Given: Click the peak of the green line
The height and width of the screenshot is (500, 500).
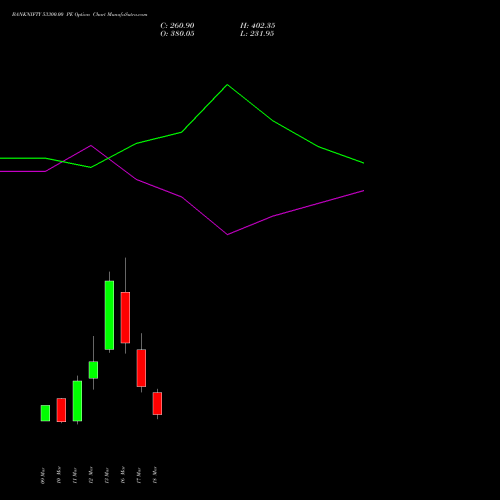Looking at the screenshot, I should (x=227, y=85).
